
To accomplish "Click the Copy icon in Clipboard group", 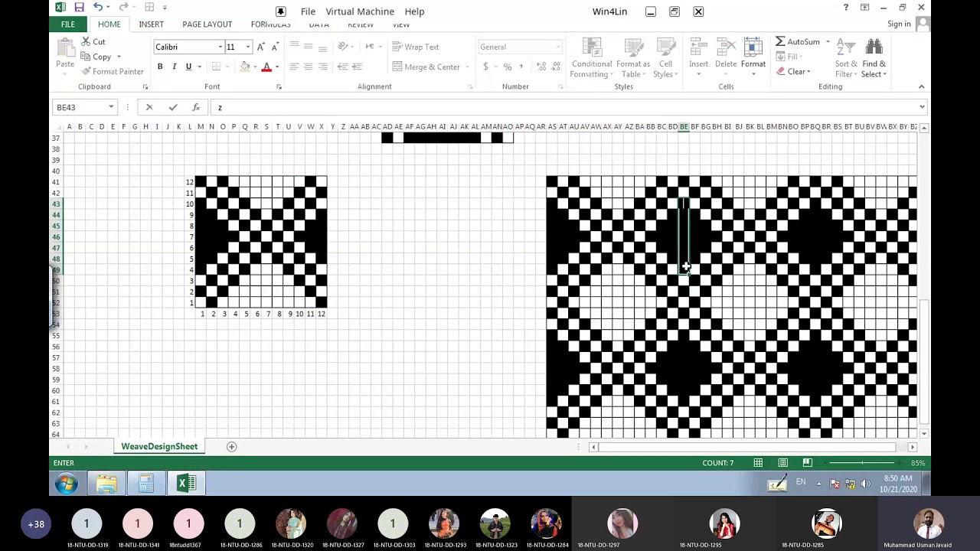I will tap(86, 57).
